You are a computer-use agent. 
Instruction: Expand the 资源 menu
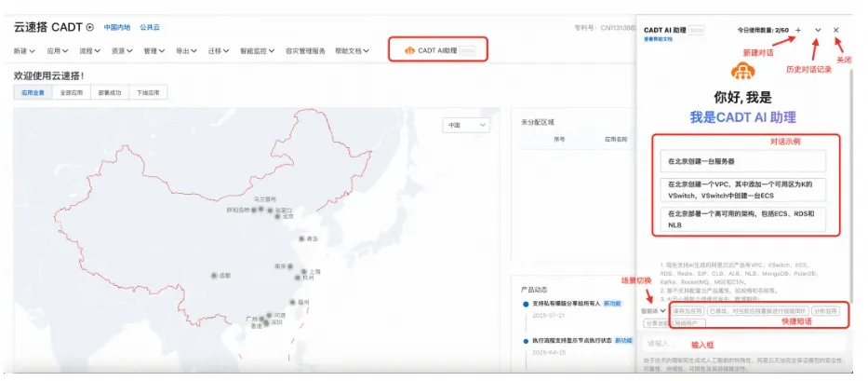click(x=122, y=50)
